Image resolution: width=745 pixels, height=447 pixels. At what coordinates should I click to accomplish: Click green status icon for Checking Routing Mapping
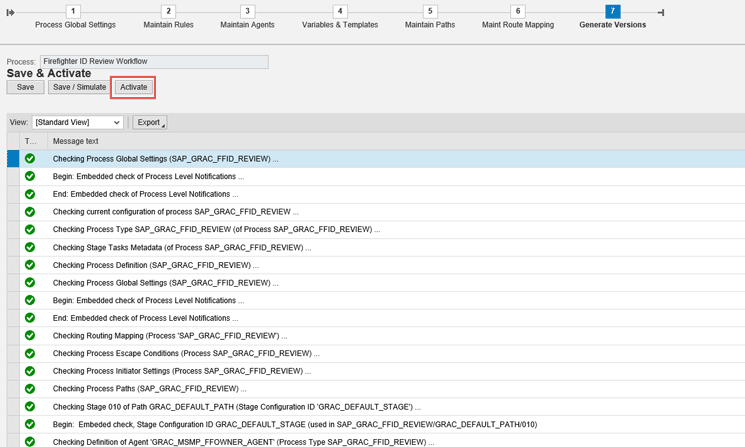pyautogui.click(x=30, y=335)
